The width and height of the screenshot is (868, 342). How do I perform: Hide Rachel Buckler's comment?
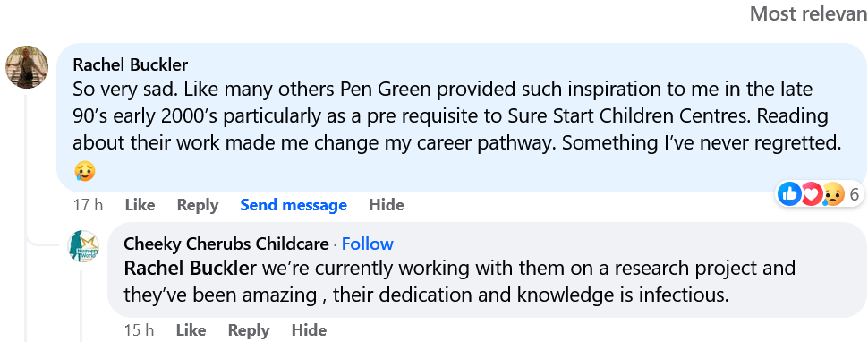pyautogui.click(x=387, y=205)
